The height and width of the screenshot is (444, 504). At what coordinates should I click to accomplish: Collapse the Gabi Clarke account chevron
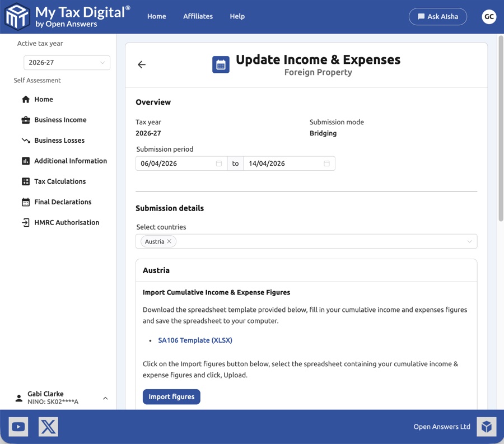pyautogui.click(x=105, y=398)
